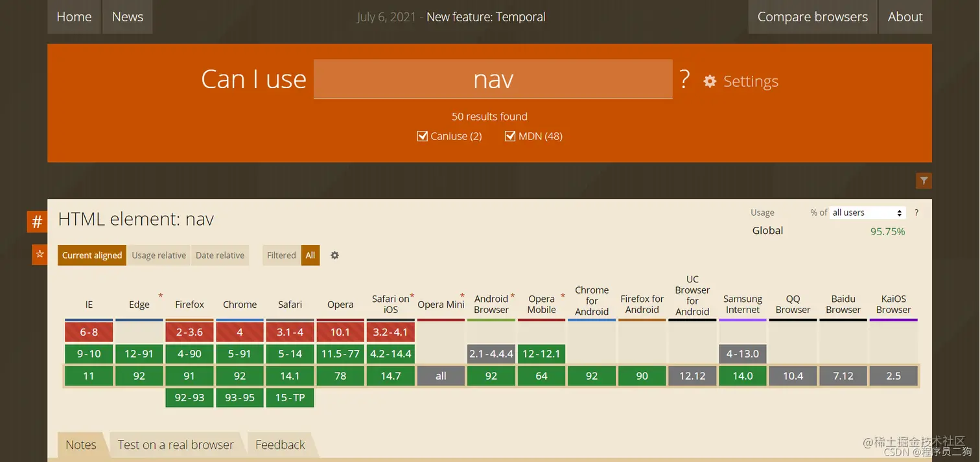This screenshot has height=462, width=980.
Task: Click Safari on iOS 3.2-4.1 cell
Action: [x=391, y=332]
